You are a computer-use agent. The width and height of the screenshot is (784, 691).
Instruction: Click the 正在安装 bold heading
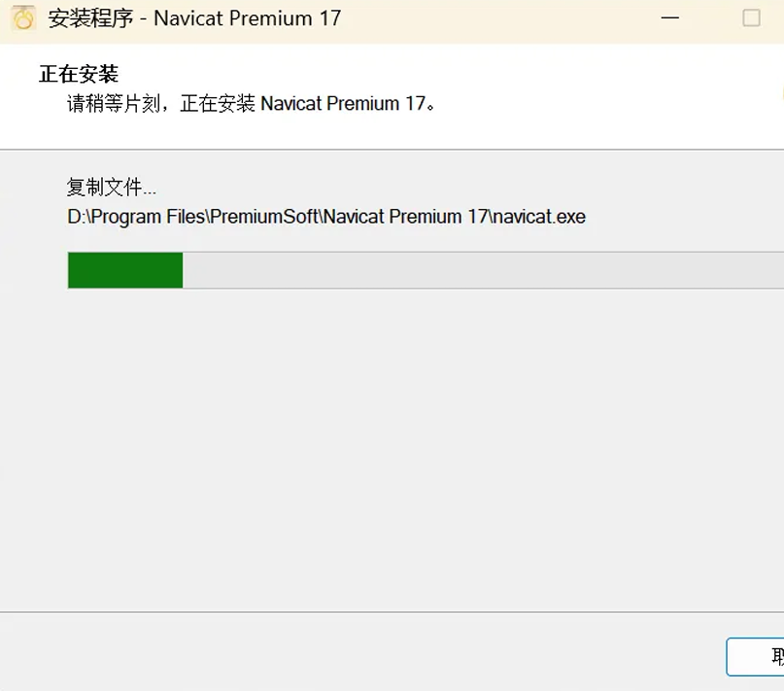pyautogui.click(x=79, y=74)
